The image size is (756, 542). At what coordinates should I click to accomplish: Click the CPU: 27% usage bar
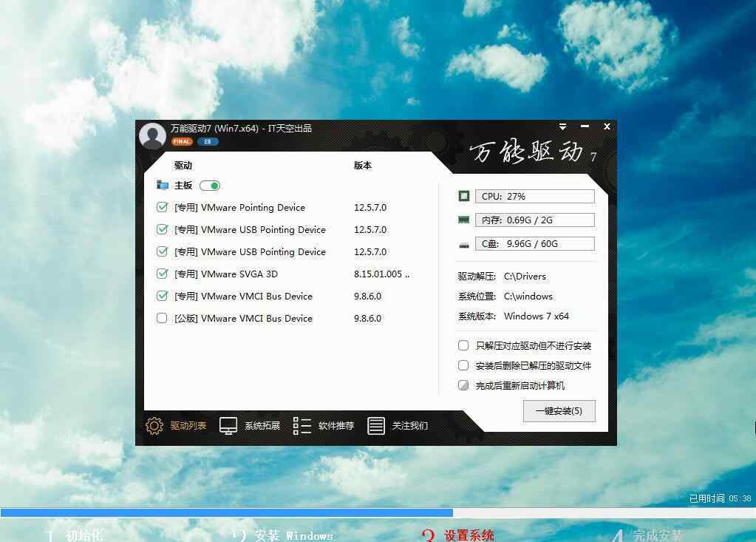[535, 196]
